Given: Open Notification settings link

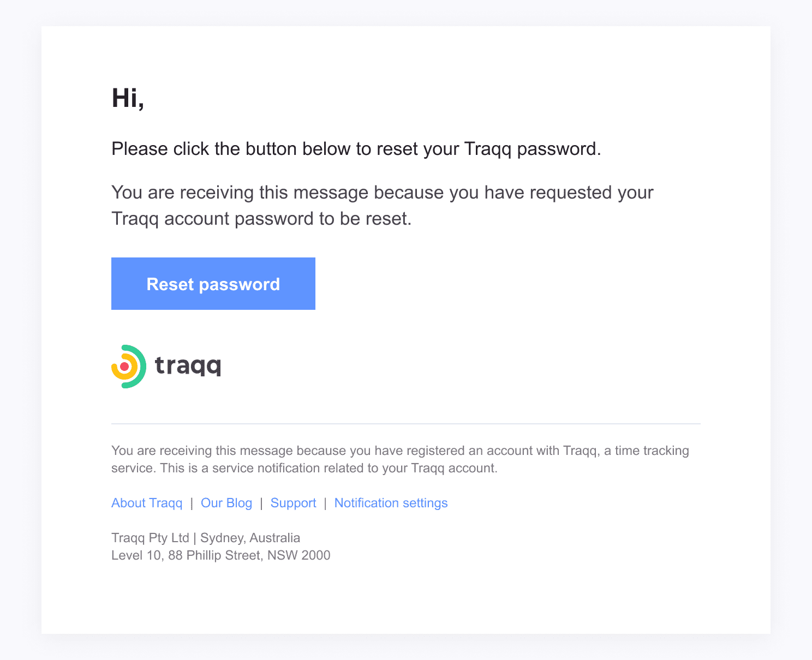Looking at the screenshot, I should click(x=391, y=503).
